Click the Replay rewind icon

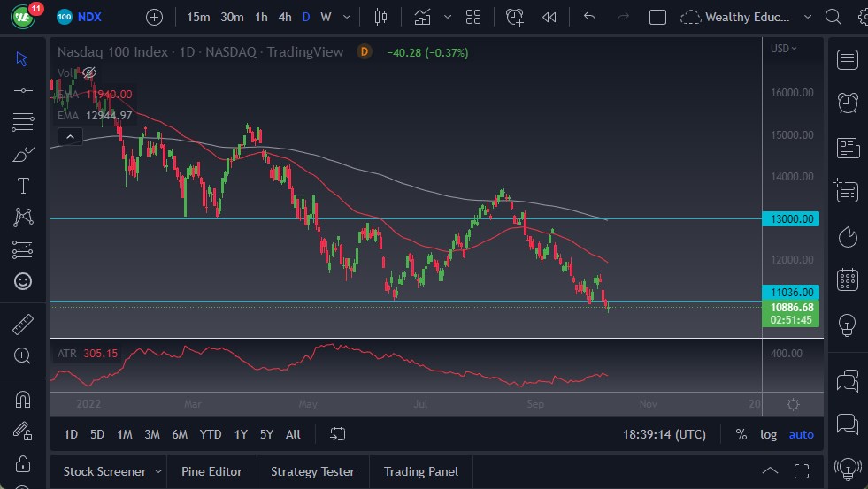(549, 17)
